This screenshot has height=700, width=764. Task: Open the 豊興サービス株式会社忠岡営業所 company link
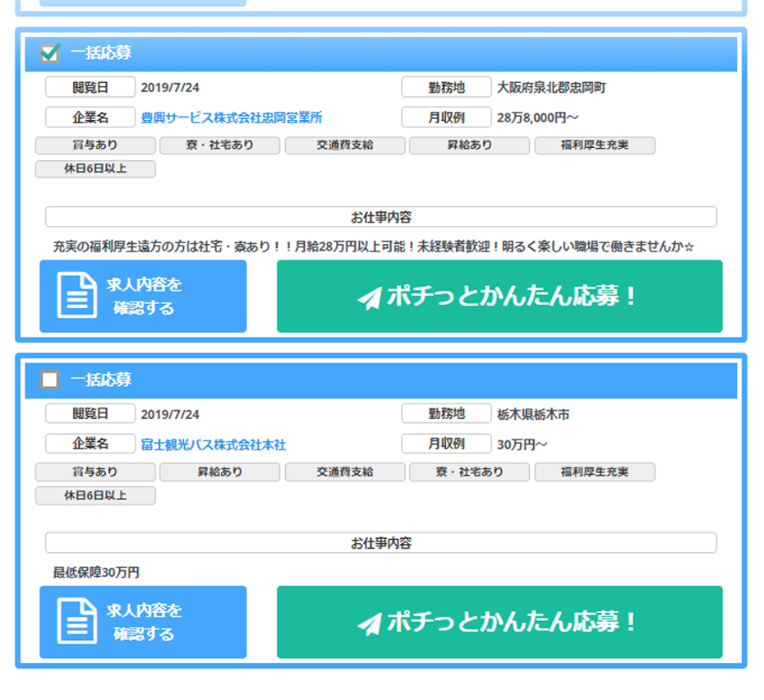pos(232,118)
